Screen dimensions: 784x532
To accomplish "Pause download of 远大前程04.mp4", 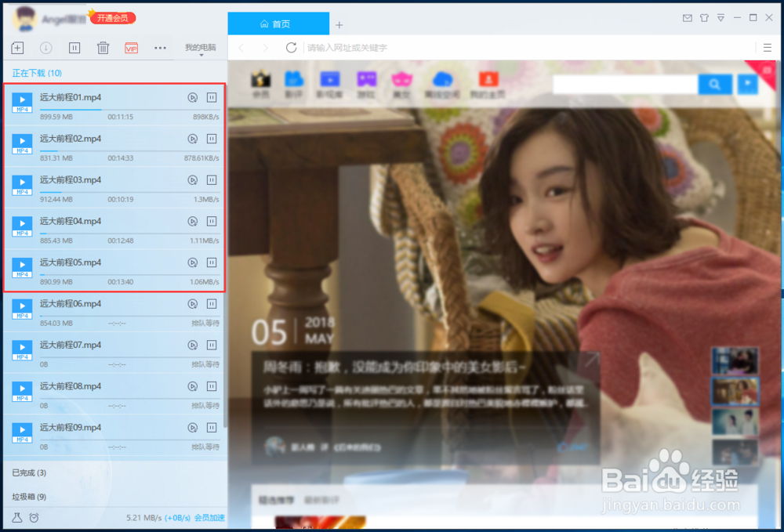I will pos(212,221).
